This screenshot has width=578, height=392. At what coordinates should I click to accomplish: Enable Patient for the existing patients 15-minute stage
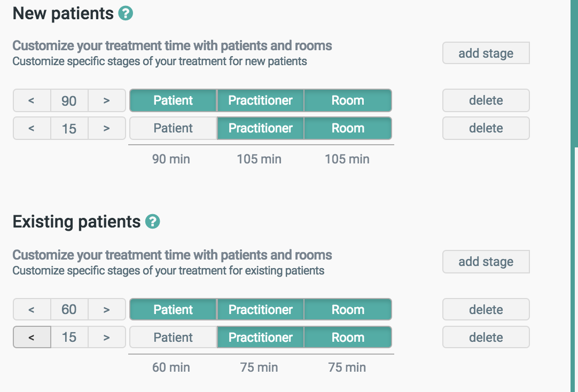coord(173,338)
